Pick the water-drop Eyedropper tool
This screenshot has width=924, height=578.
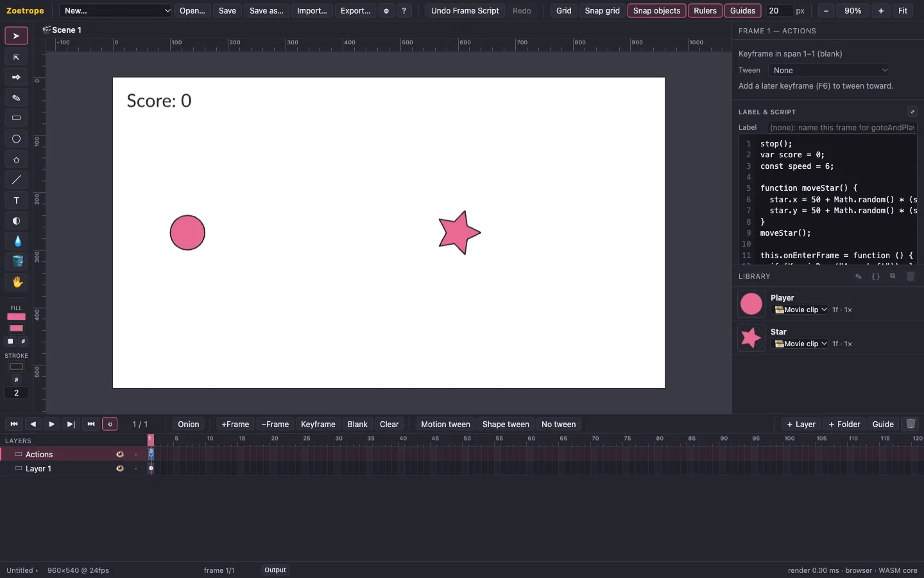(16, 241)
